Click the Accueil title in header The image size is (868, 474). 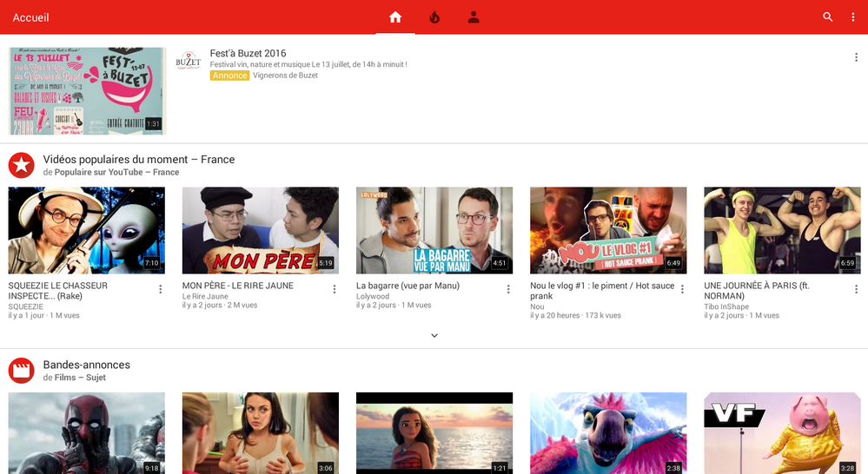[x=30, y=17]
